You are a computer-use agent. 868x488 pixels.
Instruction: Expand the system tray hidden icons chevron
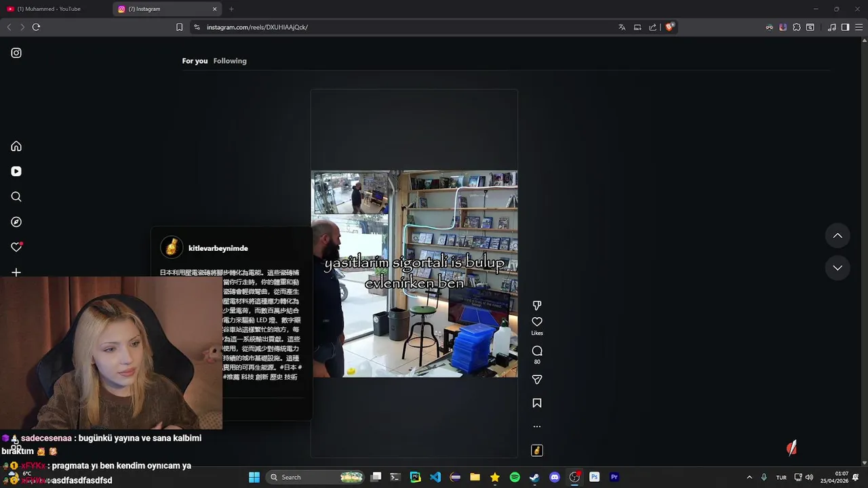[749, 477]
